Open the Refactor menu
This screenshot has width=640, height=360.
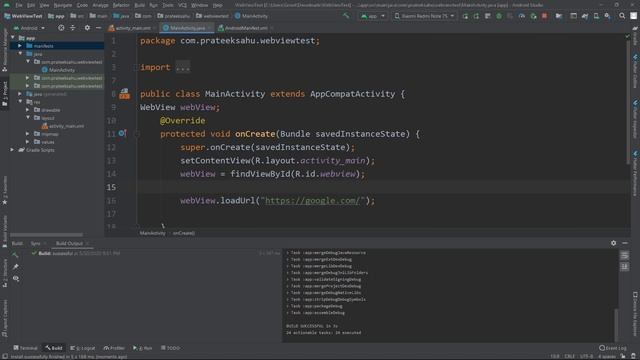click(x=121, y=5)
